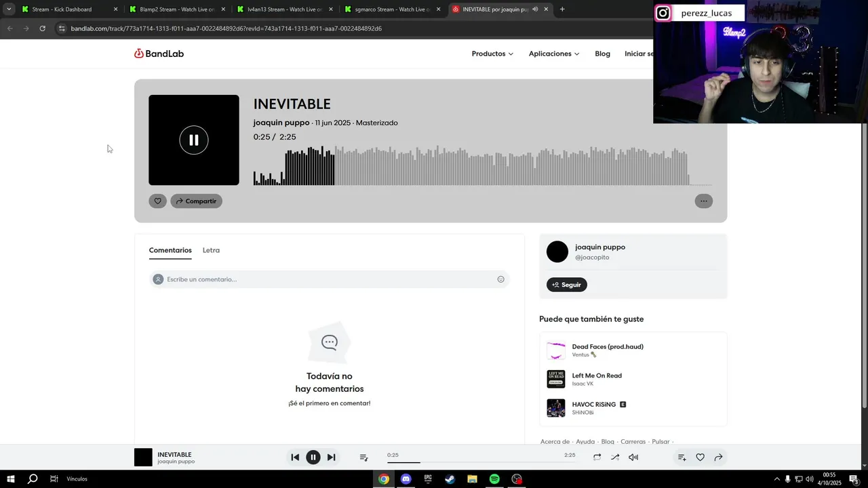Switch to lv4an13 Stream browser tab
This screenshot has width=868, height=488.
pyautogui.click(x=285, y=9)
